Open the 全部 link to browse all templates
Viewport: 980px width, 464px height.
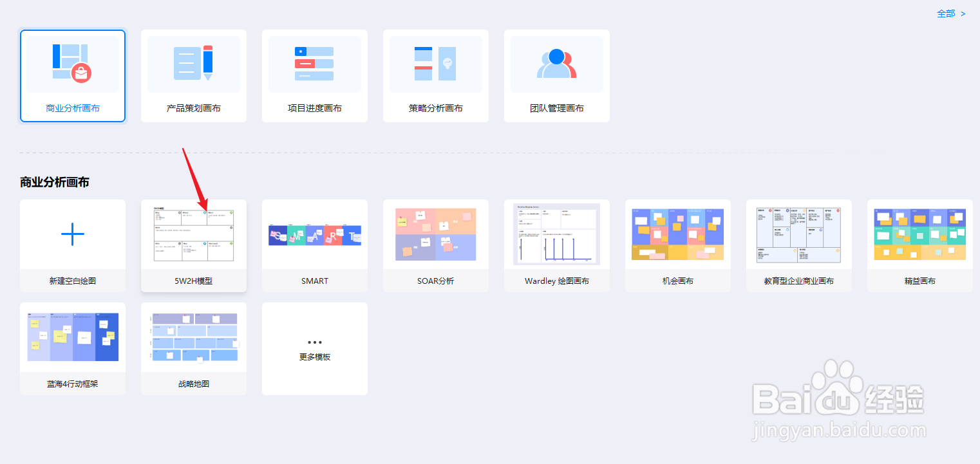(947, 12)
